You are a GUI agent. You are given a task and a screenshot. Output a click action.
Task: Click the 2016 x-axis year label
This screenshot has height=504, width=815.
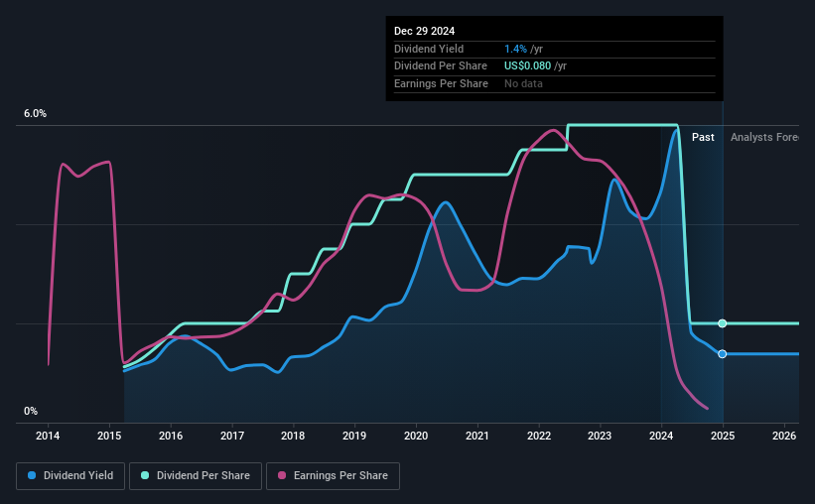coord(171,436)
